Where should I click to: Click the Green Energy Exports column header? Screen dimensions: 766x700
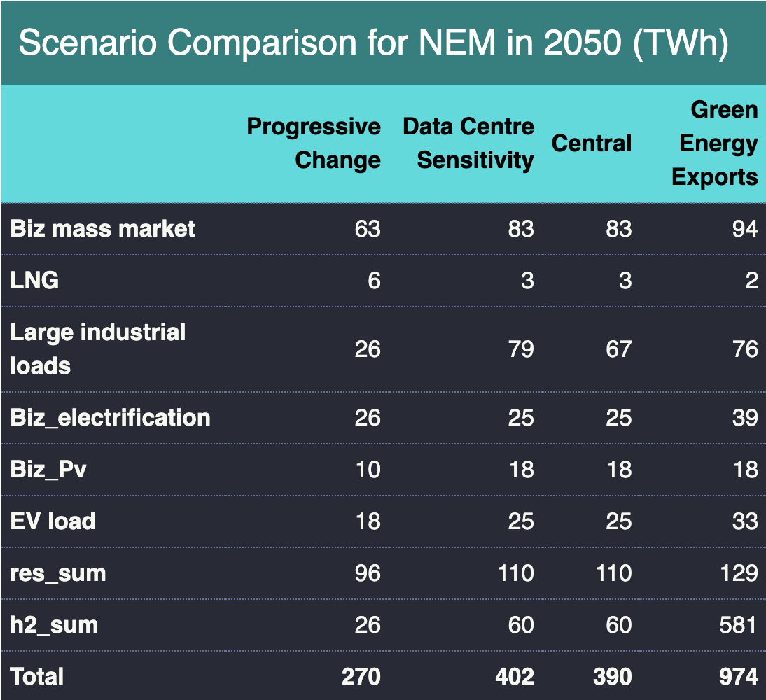click(x=715, y=143)
